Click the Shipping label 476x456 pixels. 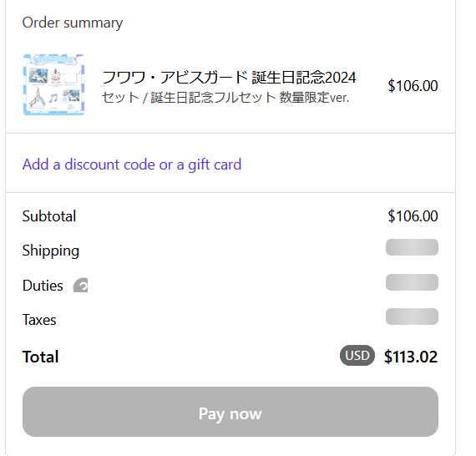(51, 251)
